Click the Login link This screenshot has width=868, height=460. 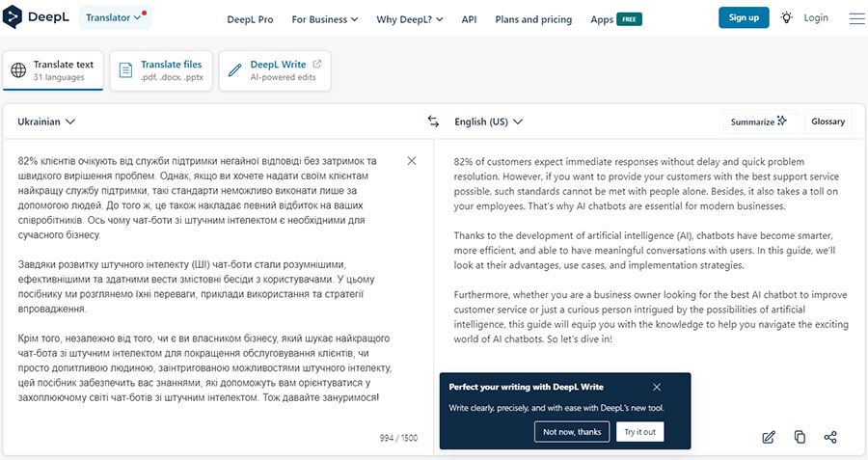coord(816,17)
